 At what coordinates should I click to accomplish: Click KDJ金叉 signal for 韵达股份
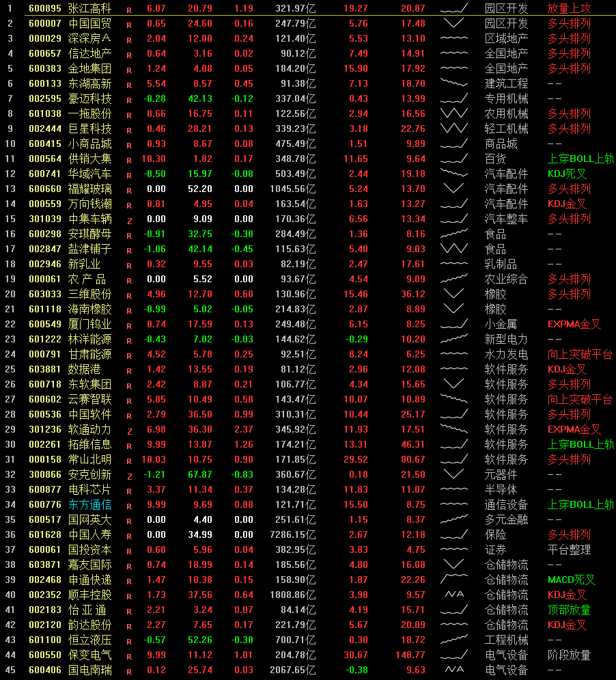click(x=567, y=625)
